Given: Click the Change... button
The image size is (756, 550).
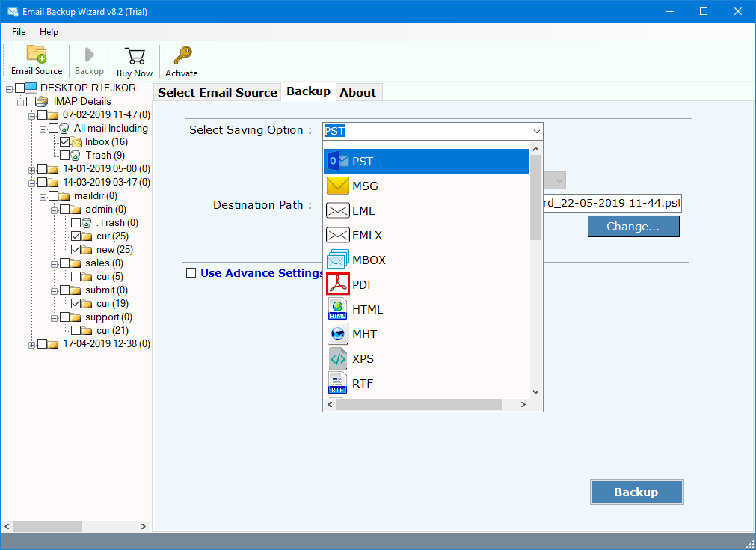Looking at the screenshot, I should point(633,226).
